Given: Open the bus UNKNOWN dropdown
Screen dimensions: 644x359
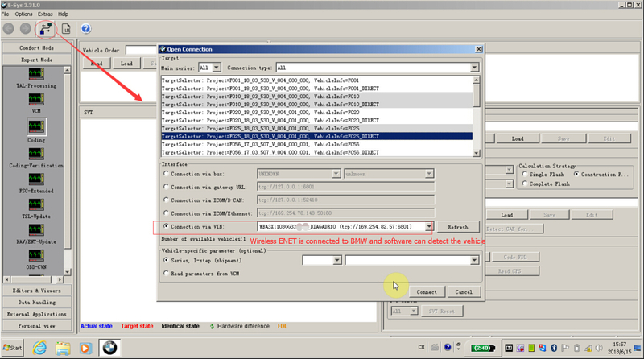Looking at the screenshot, I should click(336, 174).
